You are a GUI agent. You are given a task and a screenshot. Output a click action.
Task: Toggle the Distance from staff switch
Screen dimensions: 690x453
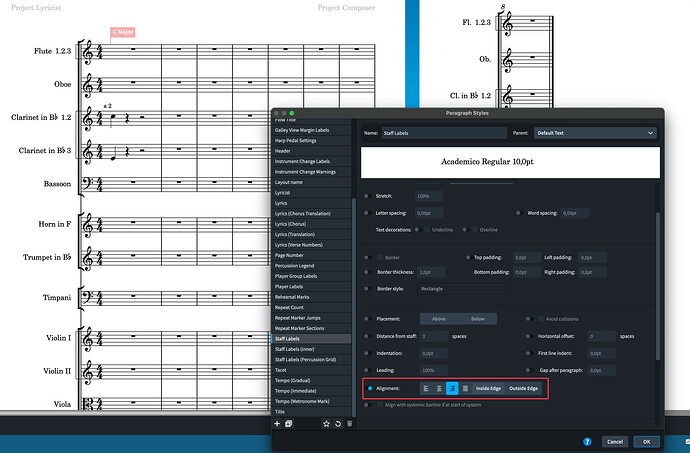click(x=367, y=336)
